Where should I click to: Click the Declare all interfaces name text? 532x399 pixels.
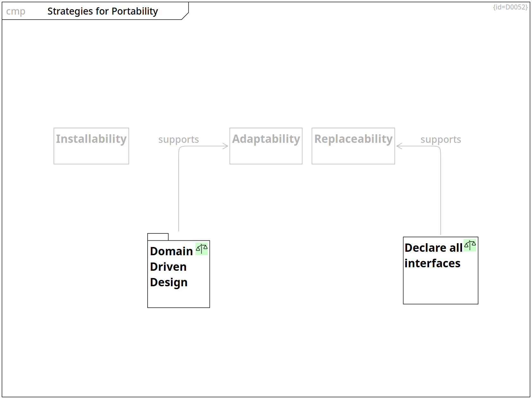click(433, 255)
